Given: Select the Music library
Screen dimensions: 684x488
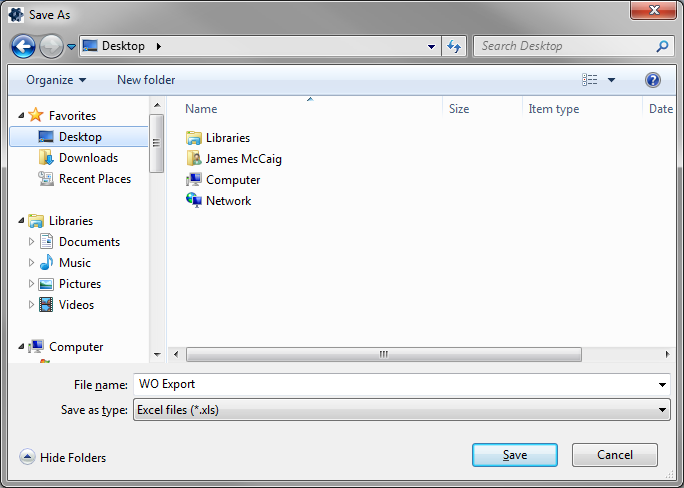Looking at the screenshot, I should pos(75,263).
